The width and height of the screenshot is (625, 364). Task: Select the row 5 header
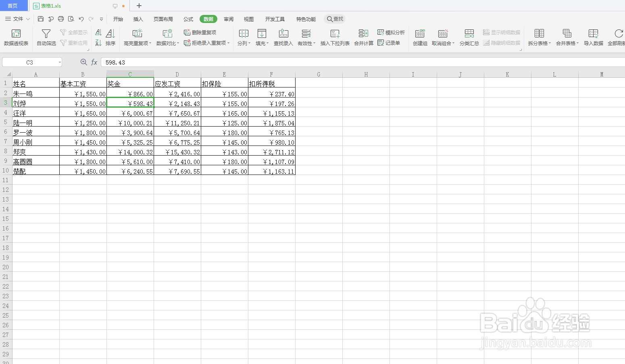(6, 123)
